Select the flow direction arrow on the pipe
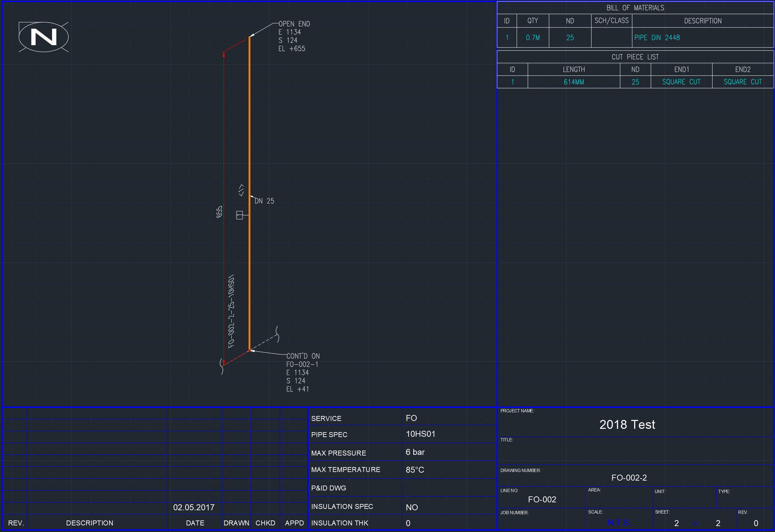This screenshot has width=775, height=532. (241, 190)
